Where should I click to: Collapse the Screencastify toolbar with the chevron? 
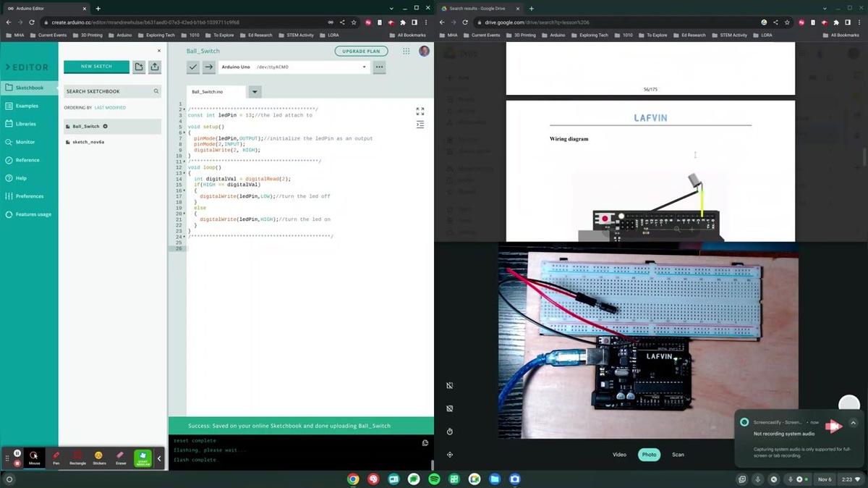click(x=159, y=458)
